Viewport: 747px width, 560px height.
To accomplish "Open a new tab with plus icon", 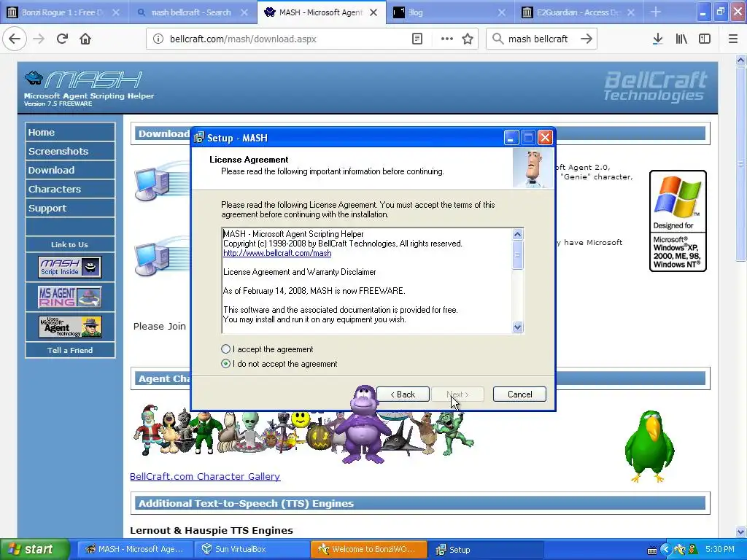I will tap(656, 12).
